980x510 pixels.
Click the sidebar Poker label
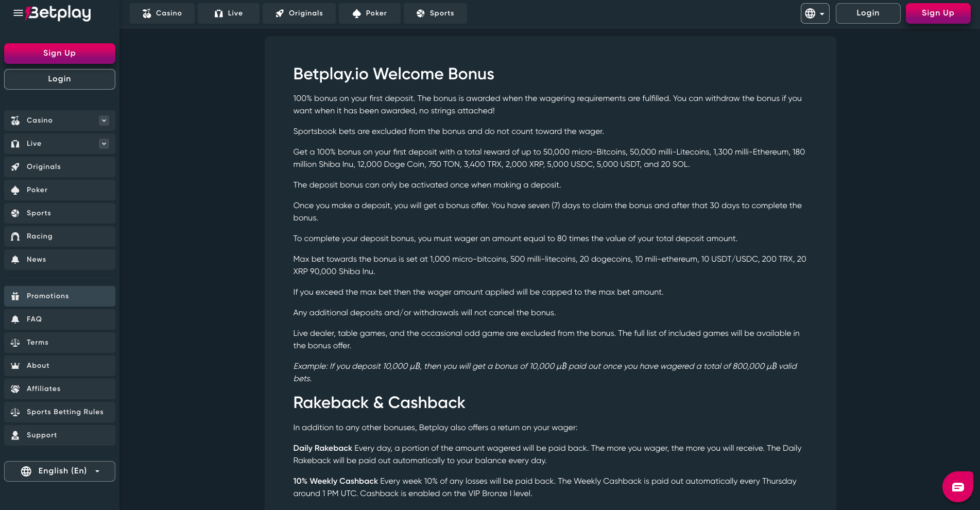(37, 190)
